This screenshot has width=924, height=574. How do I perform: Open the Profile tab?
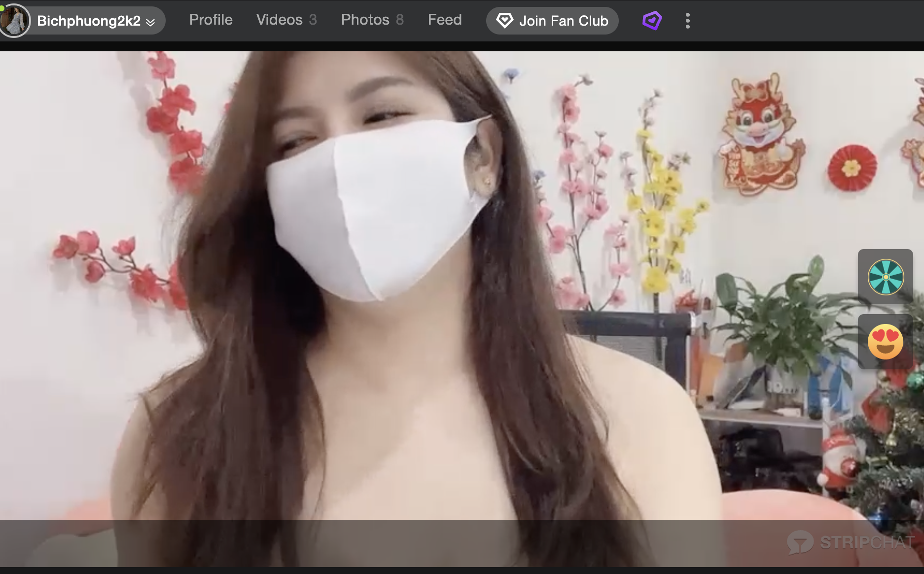211,20
